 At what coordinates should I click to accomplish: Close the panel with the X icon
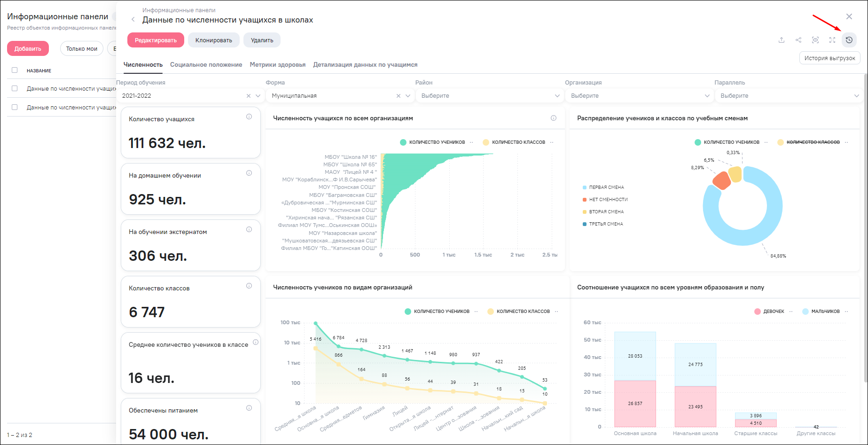849,16
